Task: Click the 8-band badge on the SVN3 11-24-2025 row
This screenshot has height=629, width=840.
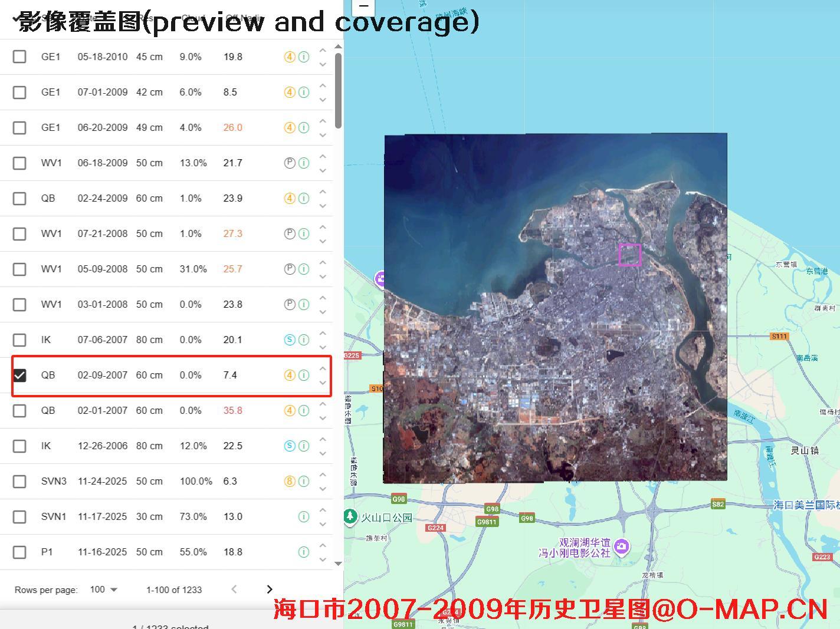Action: 290,481
